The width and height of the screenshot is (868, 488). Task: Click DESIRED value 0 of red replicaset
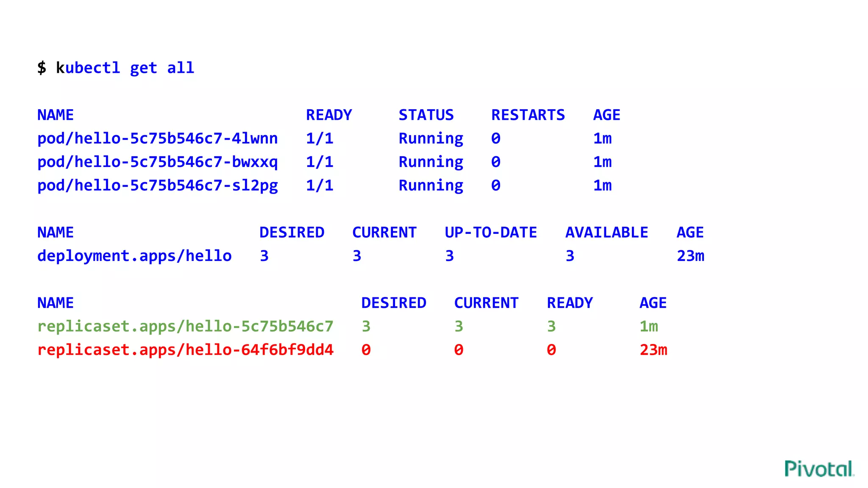(x=366, y=350)
